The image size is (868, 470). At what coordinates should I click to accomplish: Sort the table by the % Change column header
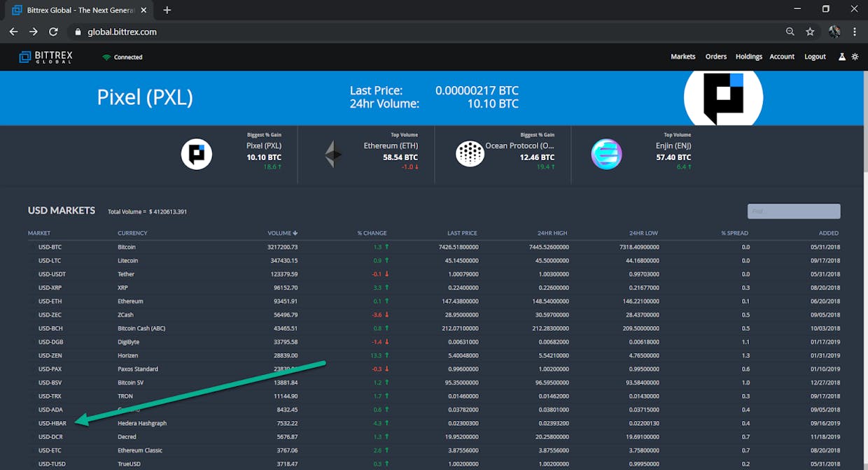click(x=372, y=233)
